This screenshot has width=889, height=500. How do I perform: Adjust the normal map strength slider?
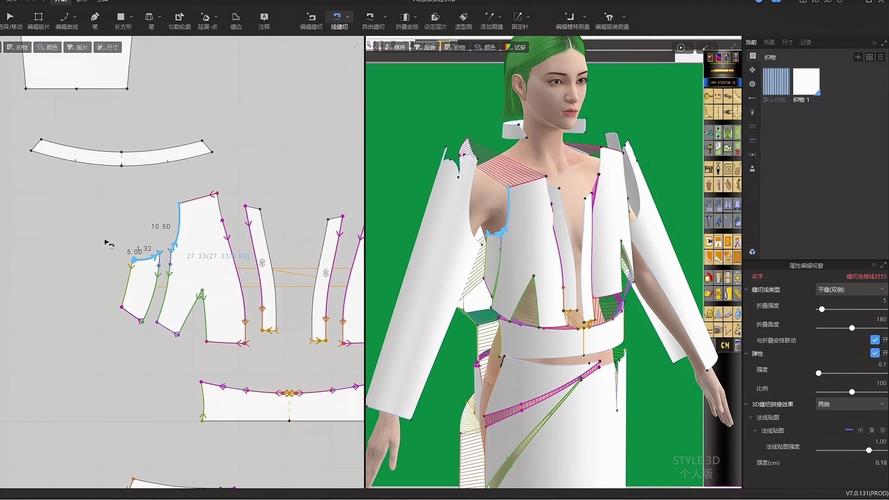[869, 450]
